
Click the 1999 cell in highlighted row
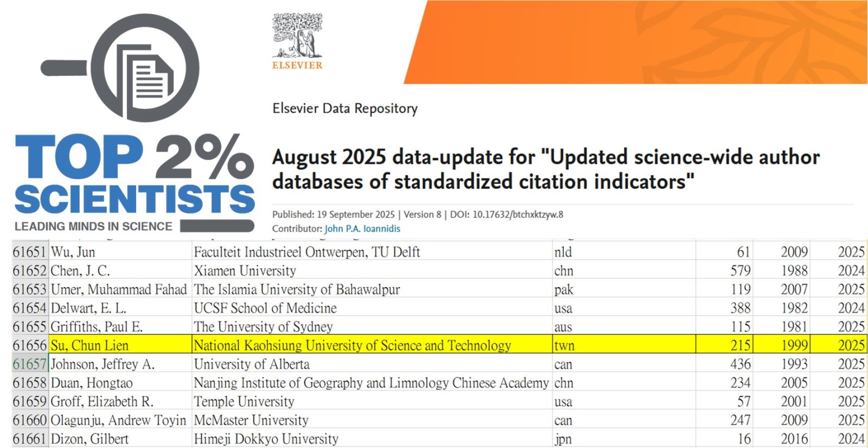point(794,345)
